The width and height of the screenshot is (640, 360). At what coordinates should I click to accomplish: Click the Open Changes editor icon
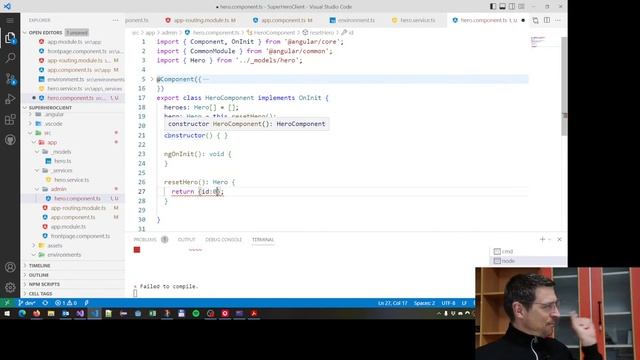click(x=536, y=20)
